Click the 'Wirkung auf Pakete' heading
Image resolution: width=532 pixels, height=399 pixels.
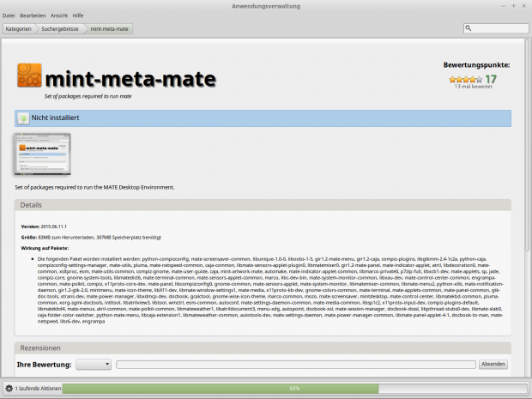(x=45, y=248)
